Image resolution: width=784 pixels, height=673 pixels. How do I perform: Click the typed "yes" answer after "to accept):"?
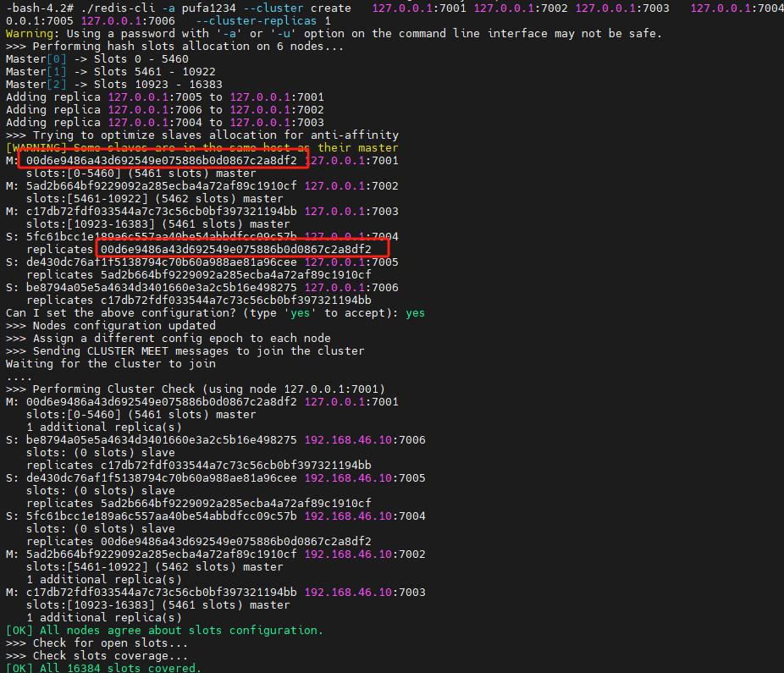tap(415, 313)
